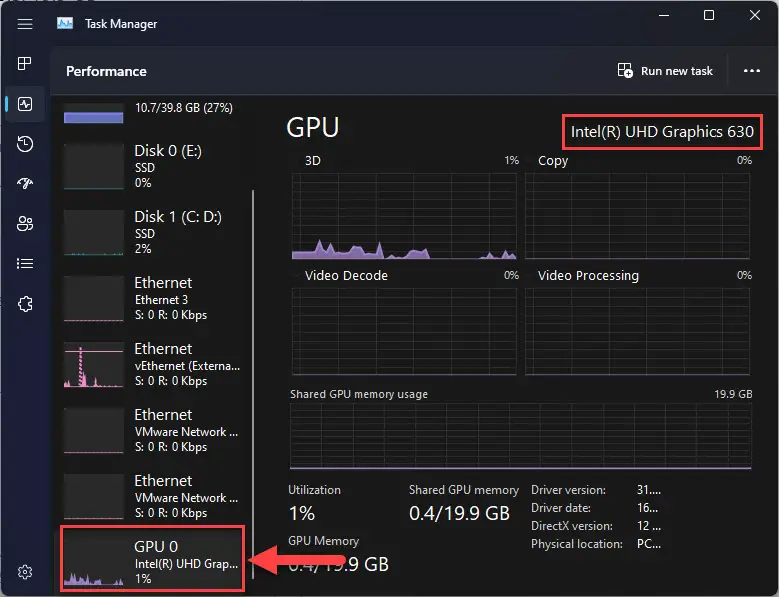Viewport: 779px width, 597px height.
Task: Click the Copy engine usage graph
Action: click(x=637, y=216)
